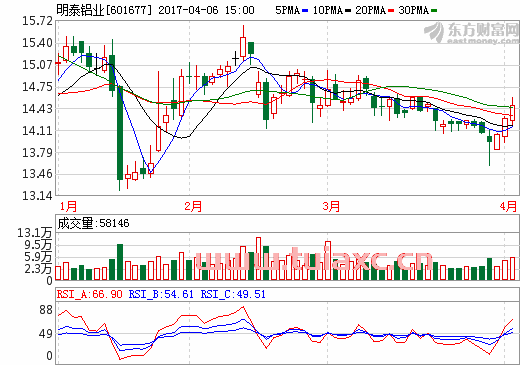Click the RSI_C:49.51 indicator label

click(x=233, y=294)
